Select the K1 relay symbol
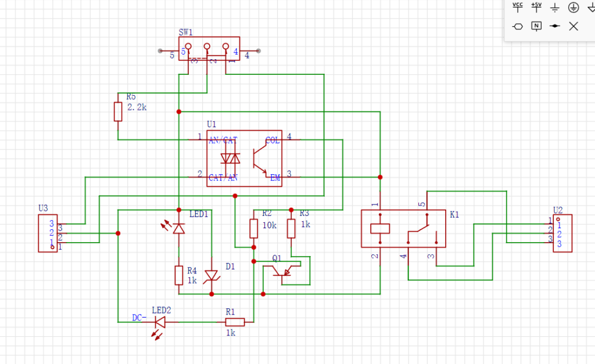Viewport: 595px width, 364px height. pyautogui.click(x=403, y=229)
